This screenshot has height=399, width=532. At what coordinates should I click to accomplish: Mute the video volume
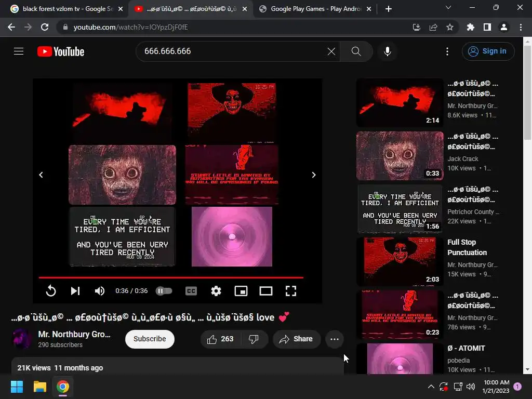pos(99,291)
